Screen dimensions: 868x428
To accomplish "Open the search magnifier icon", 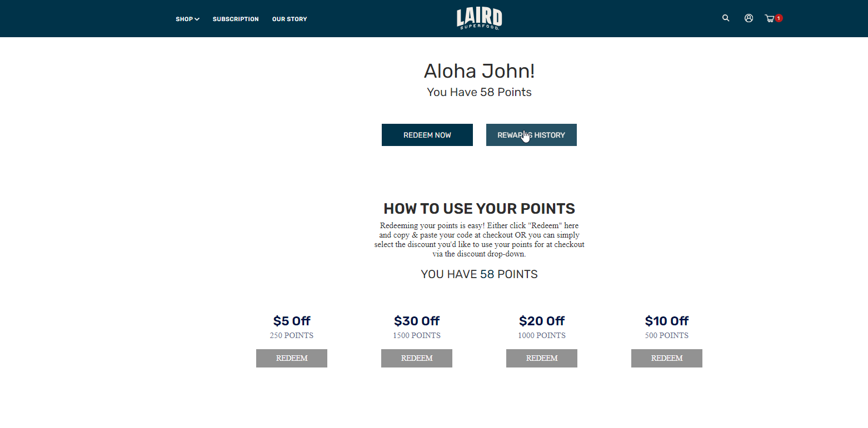I will 726,18.
